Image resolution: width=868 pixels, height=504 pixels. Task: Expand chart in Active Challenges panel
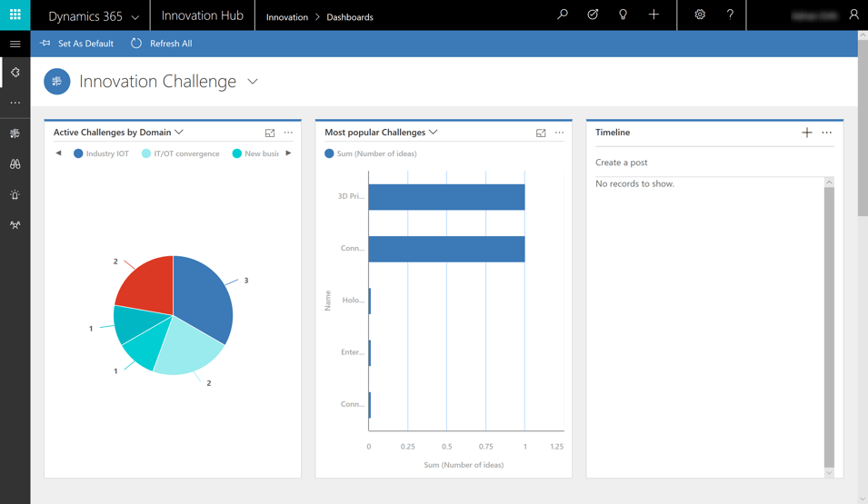[x=270, y=133]
